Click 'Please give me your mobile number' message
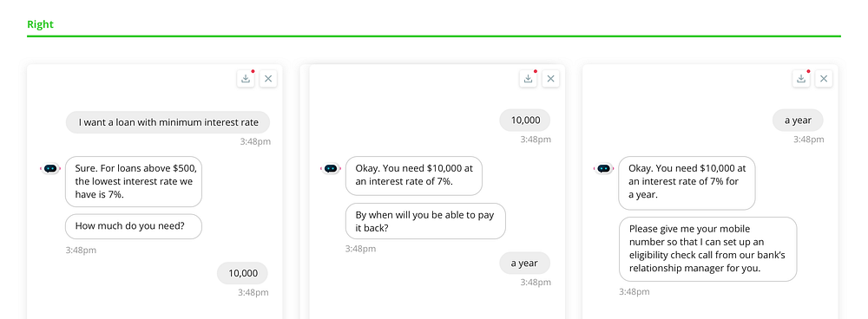This screenshot has width=868, height=319. pos(708,249)
